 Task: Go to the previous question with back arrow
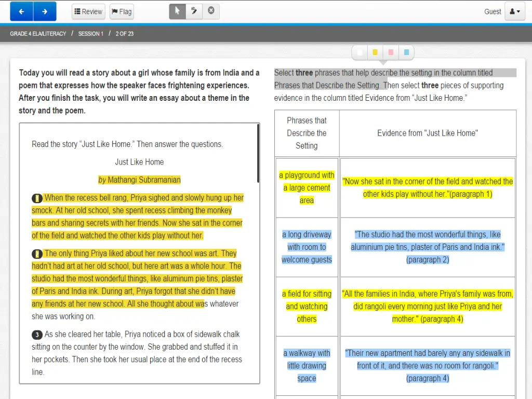(x=22, y=11)
